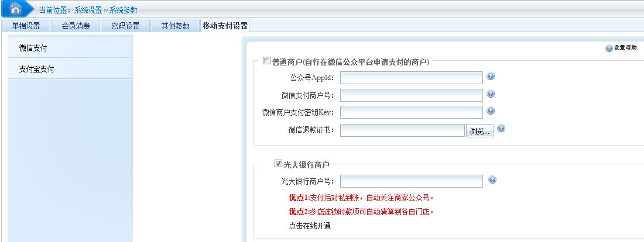Select 微信支付 in the left sidebar
This screenshot has height=242, width=644.
(x=33, y=47)
